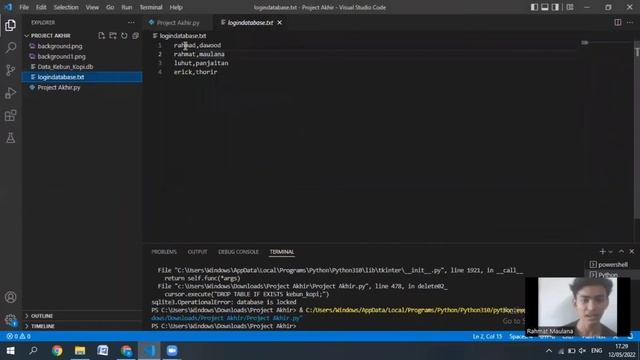The height and width of the screenshot is (360, 640).
Task: Switch to the DEBUG CONSOLE tab
Action: click(x=238, y=252)
